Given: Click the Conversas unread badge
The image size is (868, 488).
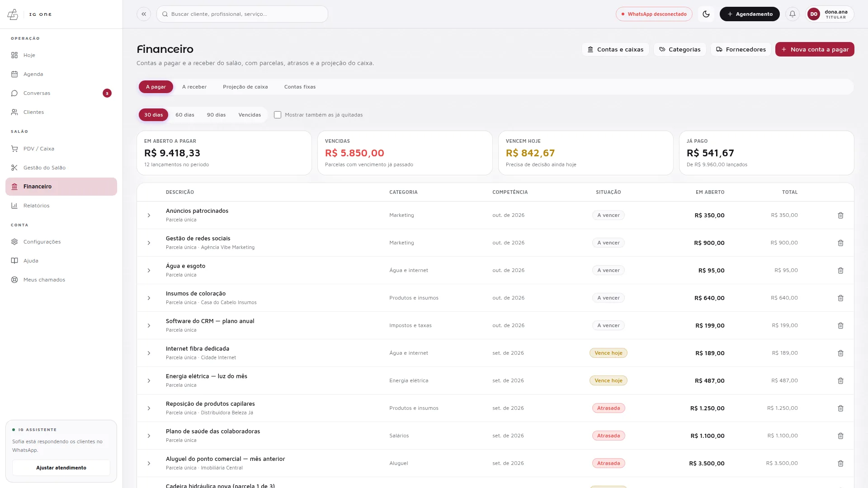Looking at the screenshot, I should pos(107,93).
